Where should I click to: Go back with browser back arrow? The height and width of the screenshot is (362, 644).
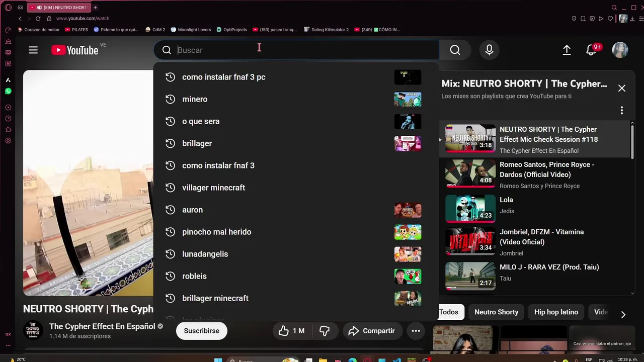tap(20, 19)
